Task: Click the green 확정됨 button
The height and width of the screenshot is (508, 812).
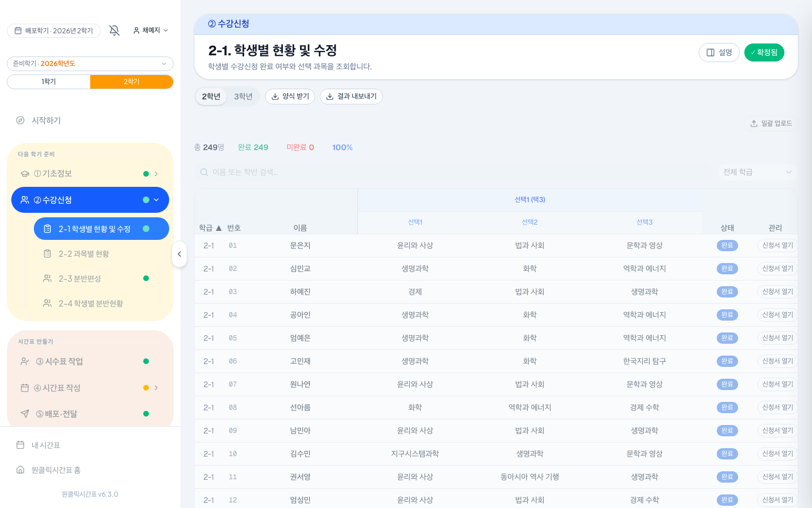Action: [x=764, y=52]
